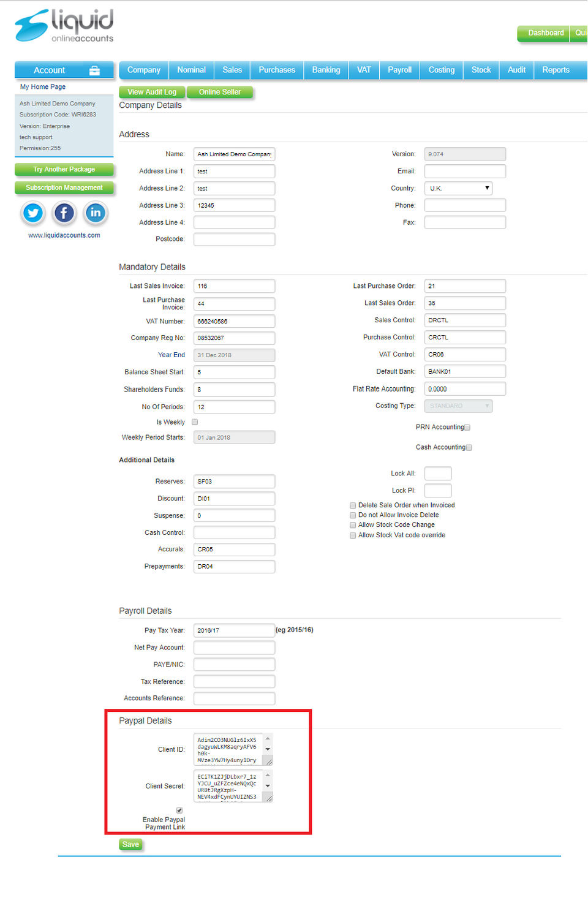
Task: Click the Postcode field
Action: (x=234, y=240)
